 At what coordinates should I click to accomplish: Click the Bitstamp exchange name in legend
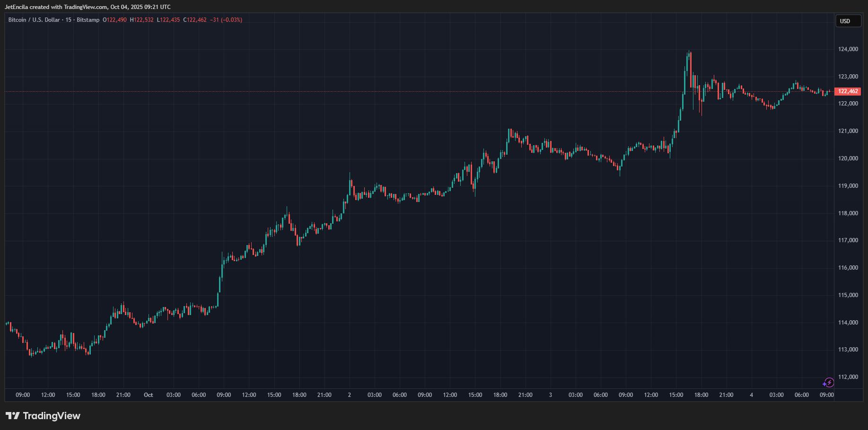(88, 20)
